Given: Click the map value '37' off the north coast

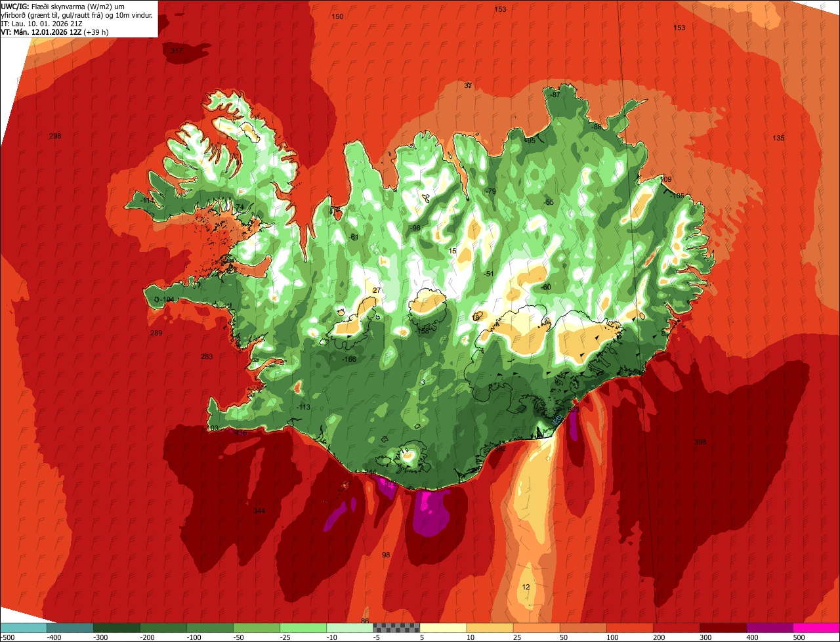Looking at the screenshot, I should (x=468, y=85).
